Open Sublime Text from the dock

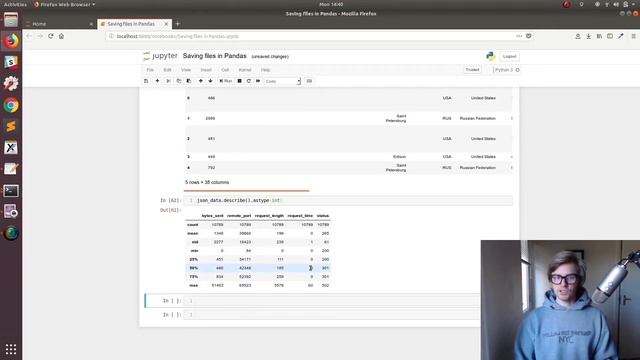tap(11, 127)
